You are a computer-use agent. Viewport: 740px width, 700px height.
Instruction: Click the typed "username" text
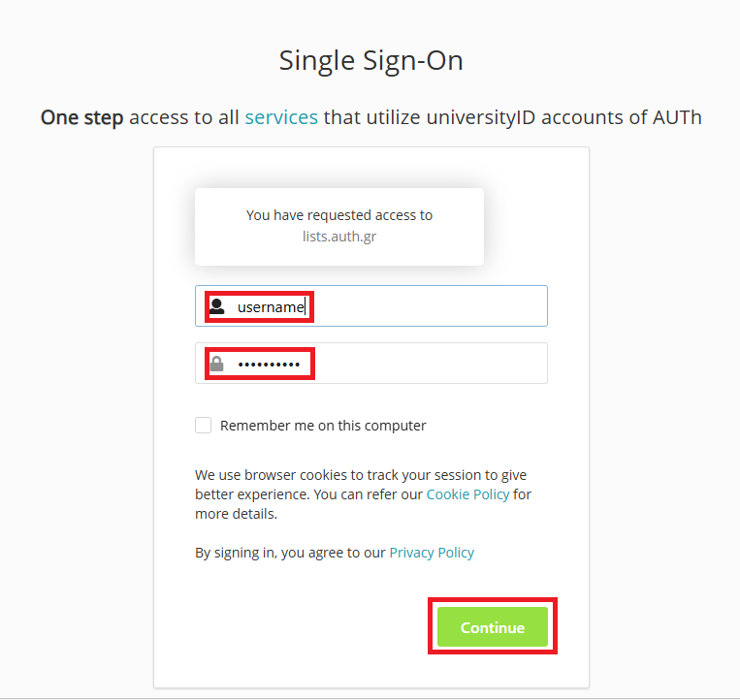pos(271,306)
